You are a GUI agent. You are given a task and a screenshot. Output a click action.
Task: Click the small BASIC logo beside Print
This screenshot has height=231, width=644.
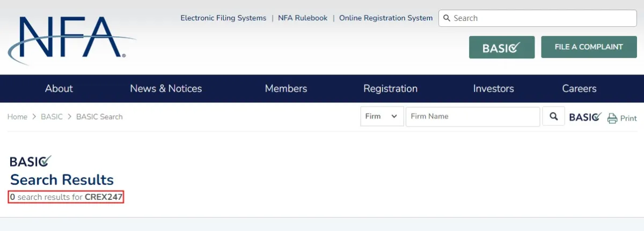[586, 117]
